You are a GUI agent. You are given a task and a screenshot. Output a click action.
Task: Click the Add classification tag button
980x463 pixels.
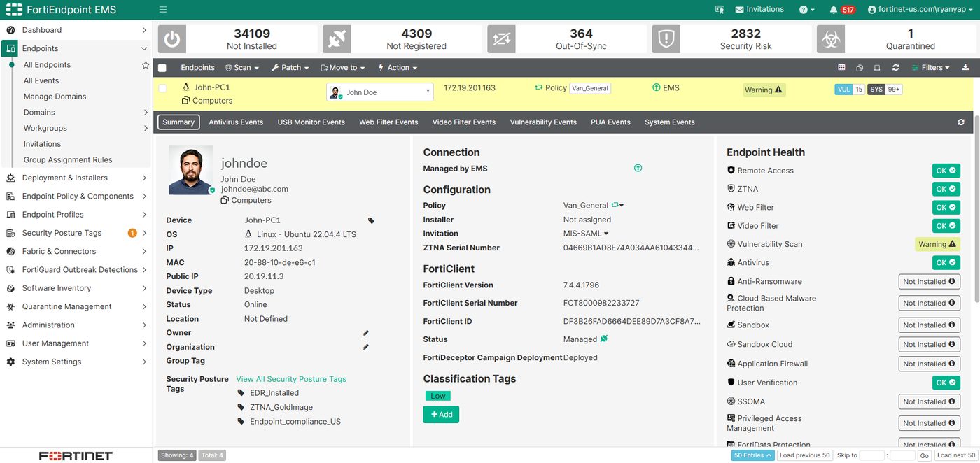click(x=441, y=415)
